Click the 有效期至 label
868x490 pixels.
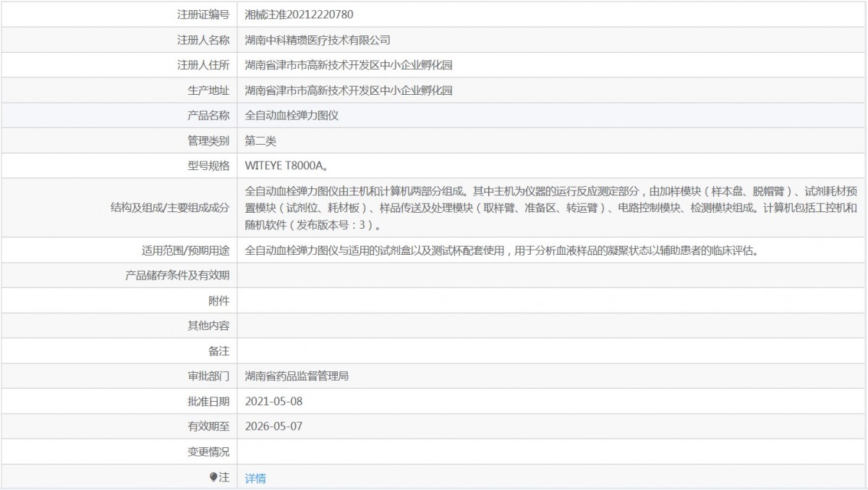pos(208,426)
